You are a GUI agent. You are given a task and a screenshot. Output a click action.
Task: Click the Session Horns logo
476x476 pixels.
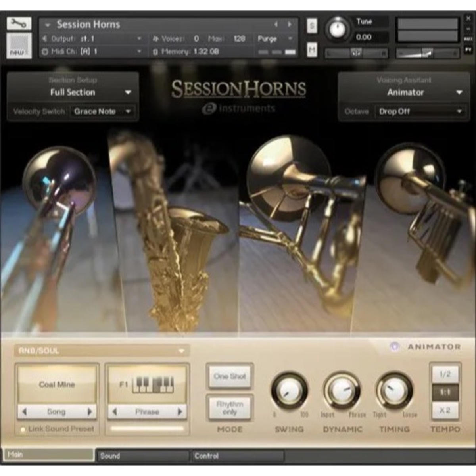(239, 89)
